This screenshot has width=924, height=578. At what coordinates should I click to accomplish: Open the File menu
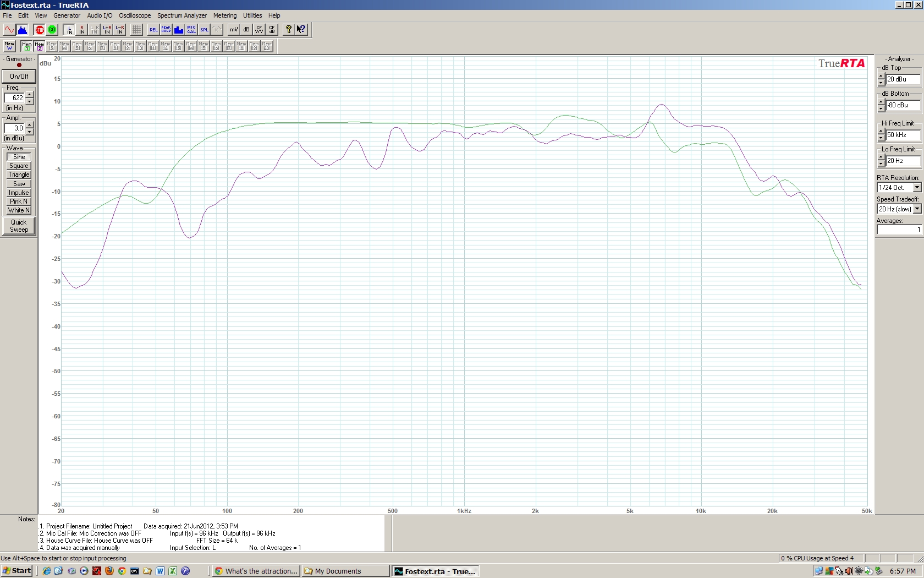point(7,15)
